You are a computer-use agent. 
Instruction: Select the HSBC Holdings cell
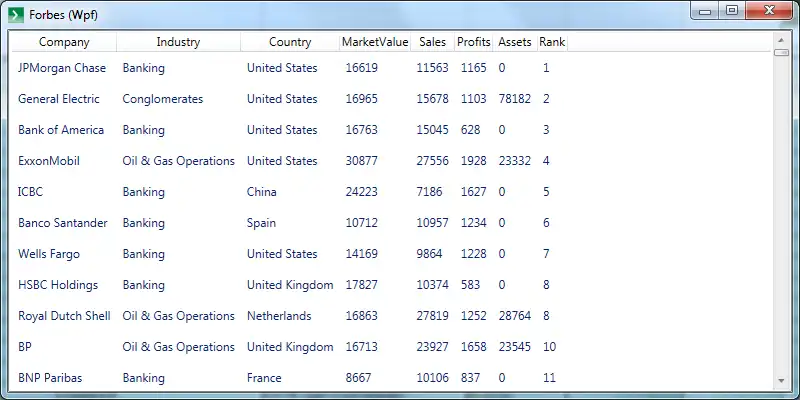(x=58, y=285)
